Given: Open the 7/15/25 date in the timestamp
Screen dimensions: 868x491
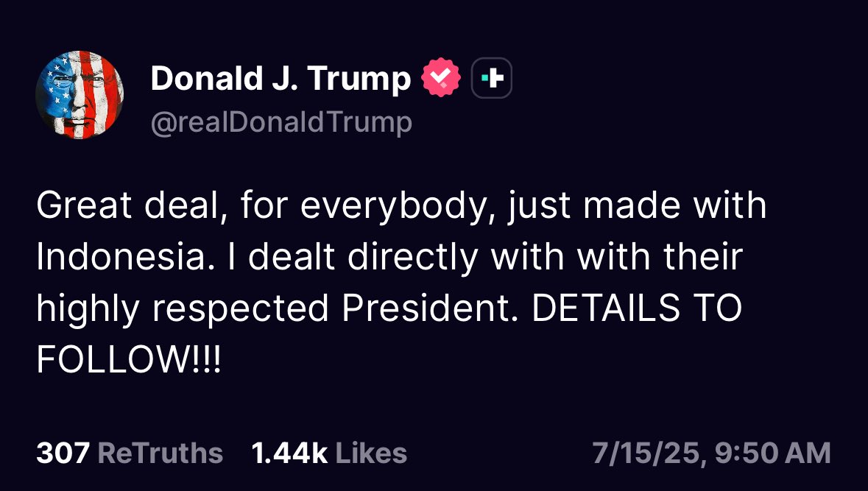Looking at the screenshot, I should (646, 453).
